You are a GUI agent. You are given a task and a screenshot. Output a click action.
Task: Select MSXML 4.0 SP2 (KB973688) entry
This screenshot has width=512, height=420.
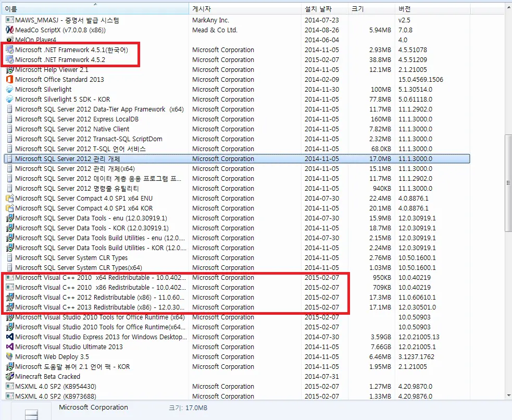coord(237,396)
